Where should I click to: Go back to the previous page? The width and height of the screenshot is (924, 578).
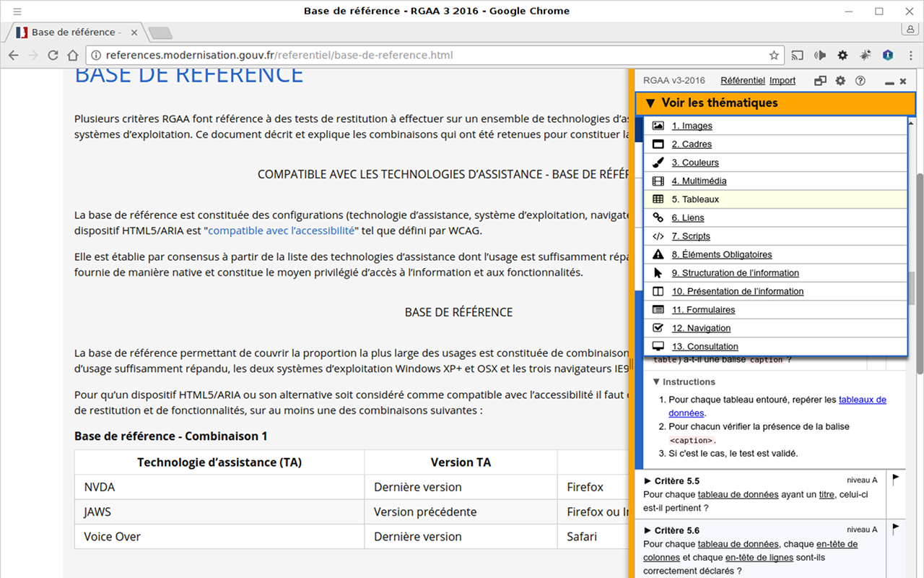pyautogui.click(x=12, y=55)
